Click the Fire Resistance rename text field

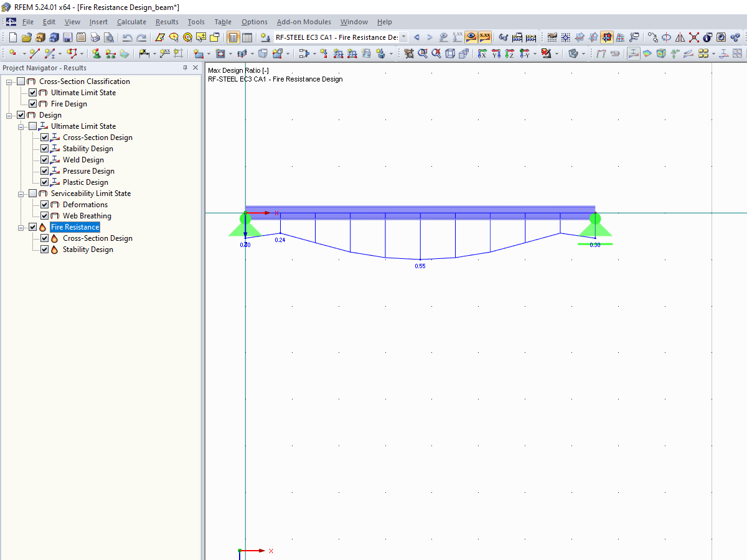click(74, 226)
